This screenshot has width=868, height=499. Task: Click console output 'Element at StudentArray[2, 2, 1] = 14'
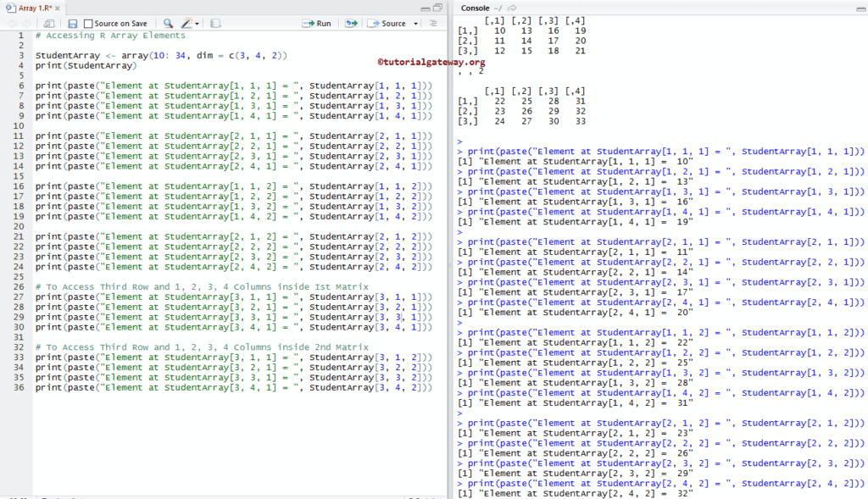[x=576, y=272]
